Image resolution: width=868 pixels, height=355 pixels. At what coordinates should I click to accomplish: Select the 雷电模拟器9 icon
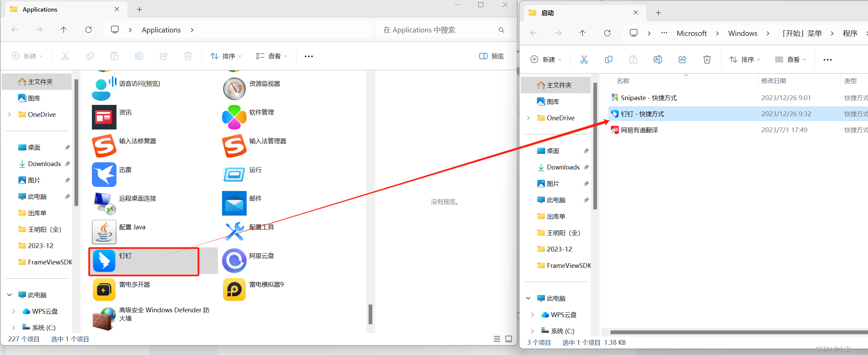click(234, 289)
